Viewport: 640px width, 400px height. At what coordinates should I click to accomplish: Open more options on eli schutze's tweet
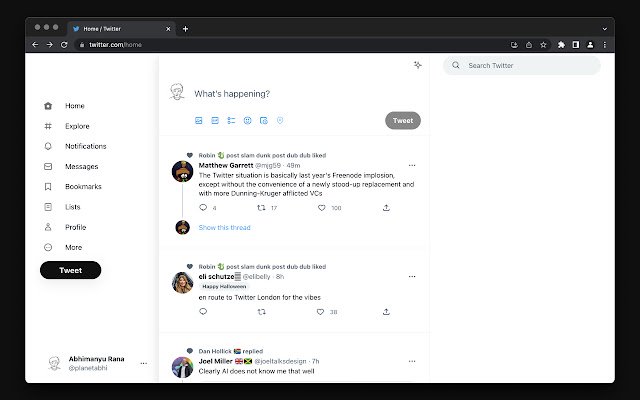click(x=412, y=276)
